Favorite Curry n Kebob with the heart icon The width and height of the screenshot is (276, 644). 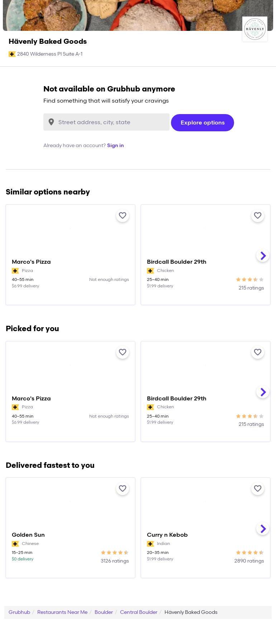(258, 489)
